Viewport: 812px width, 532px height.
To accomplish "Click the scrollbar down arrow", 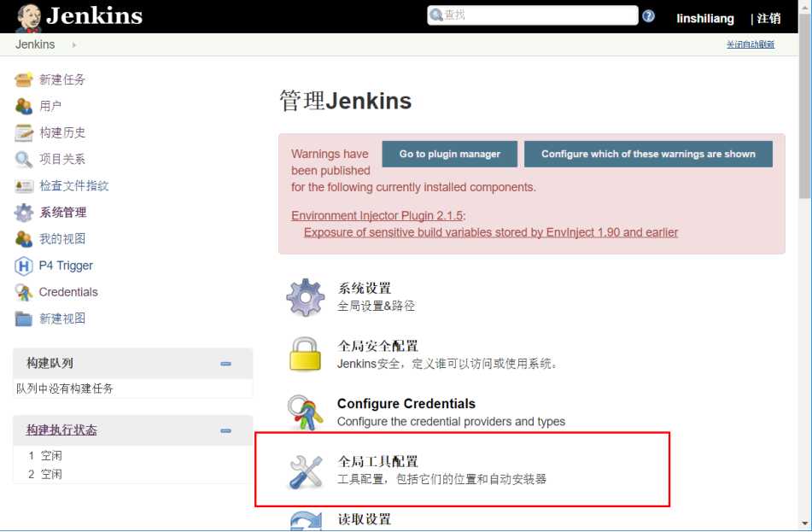I will click(x=804, y=523).
